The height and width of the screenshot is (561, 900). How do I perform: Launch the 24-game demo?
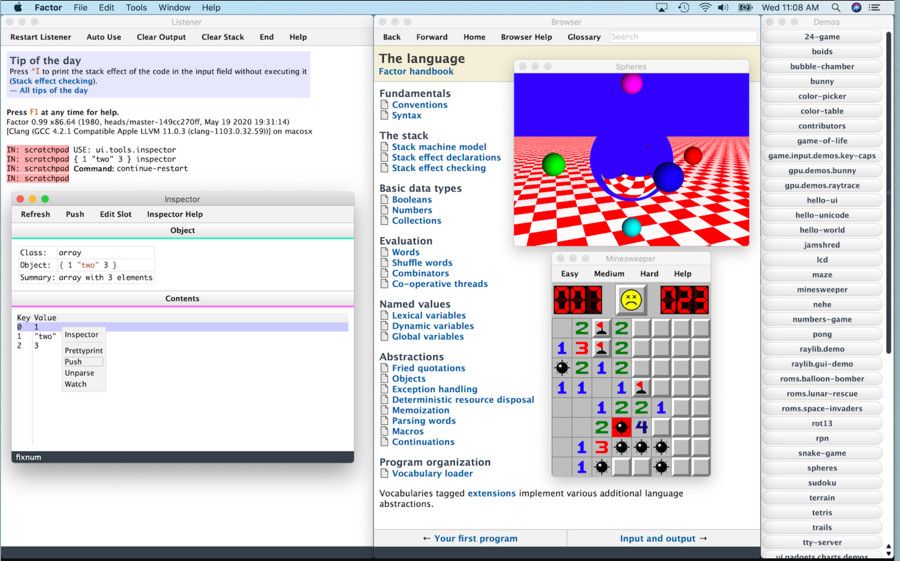pos(822,37)
